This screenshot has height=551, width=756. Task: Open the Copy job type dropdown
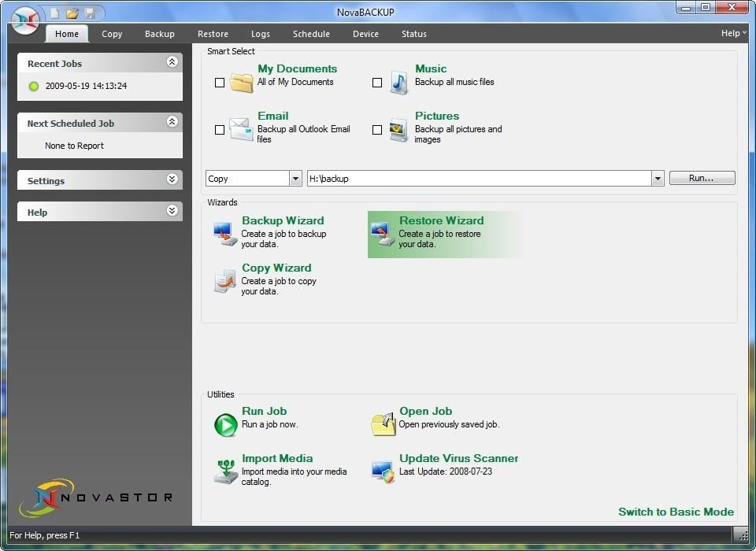(295, 179)
